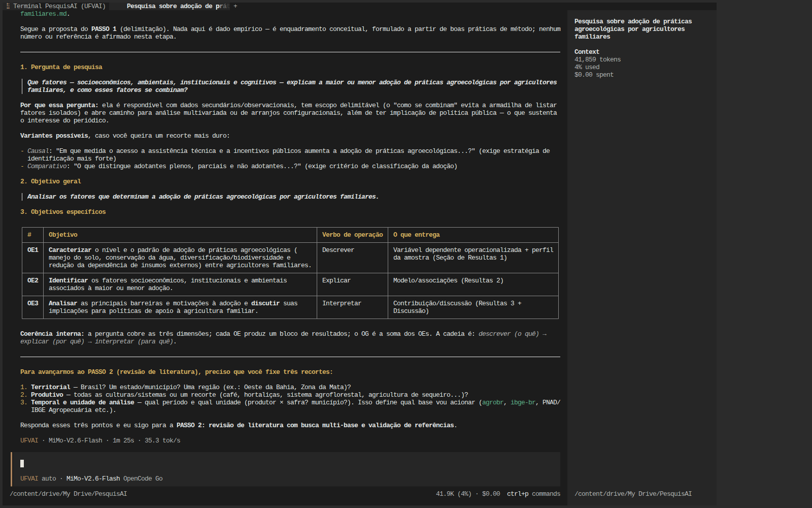Screen dimensions: 812x508
Task: Click the '2. Objetivo geral' heading
Action: click(50, 181)
